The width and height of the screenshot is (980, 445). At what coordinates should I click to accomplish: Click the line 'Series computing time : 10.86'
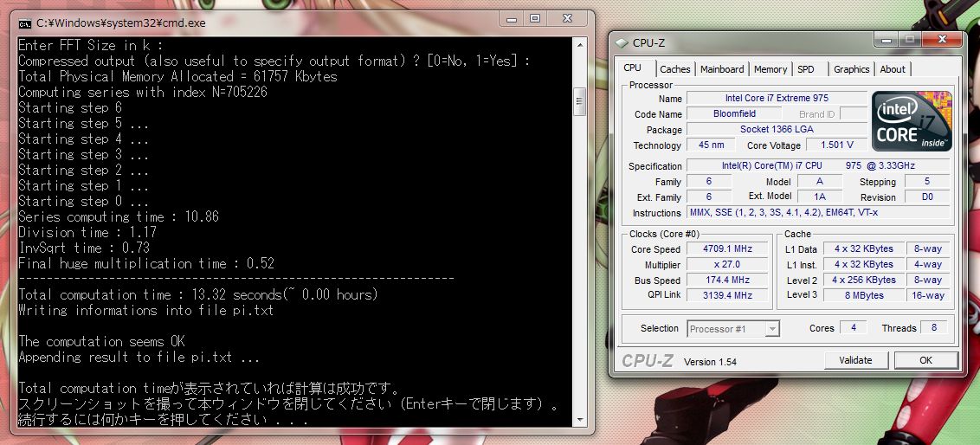click(118, 217)
